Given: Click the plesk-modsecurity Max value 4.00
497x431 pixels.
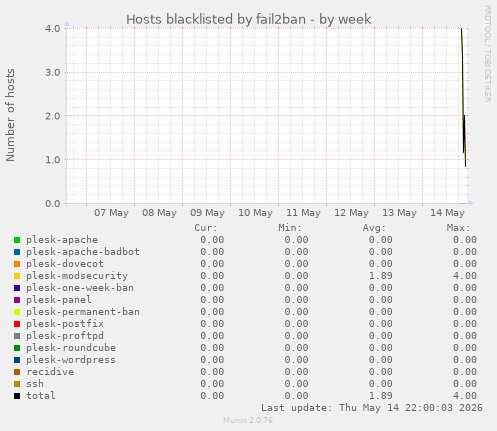Looking at the screenshot, I should pos(465,276).
